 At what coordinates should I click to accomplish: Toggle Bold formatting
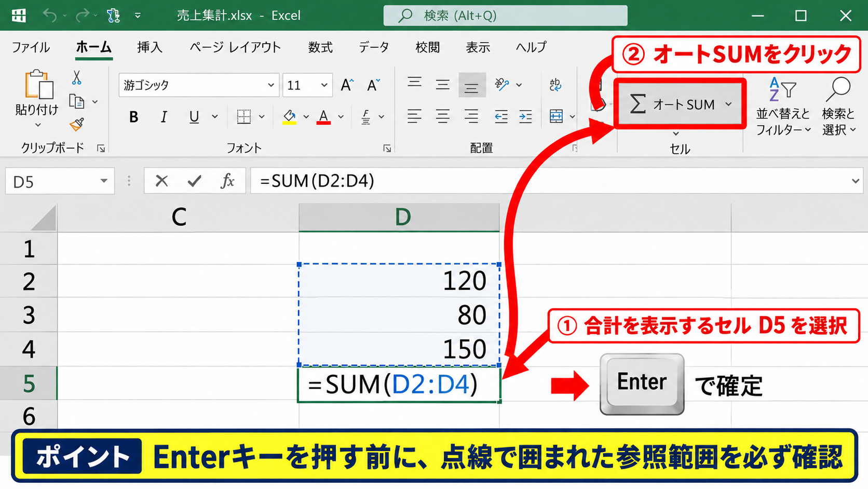tap(134, 117)
